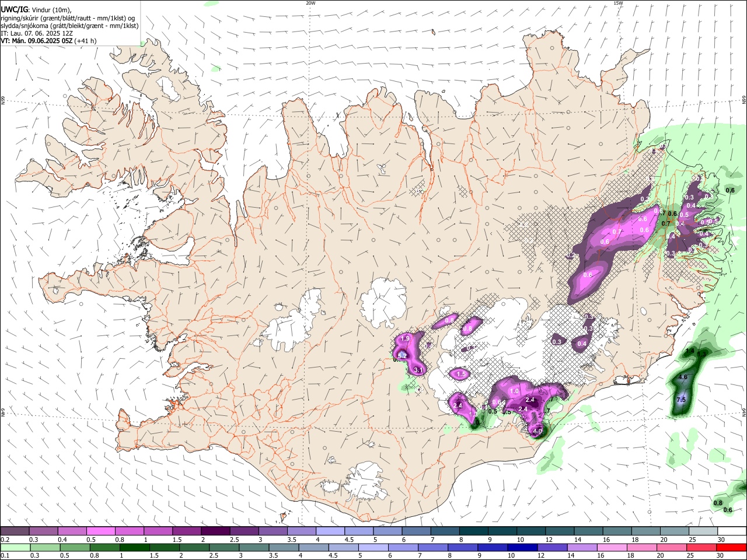Click the 20W longitude label

tap(311, 3)
